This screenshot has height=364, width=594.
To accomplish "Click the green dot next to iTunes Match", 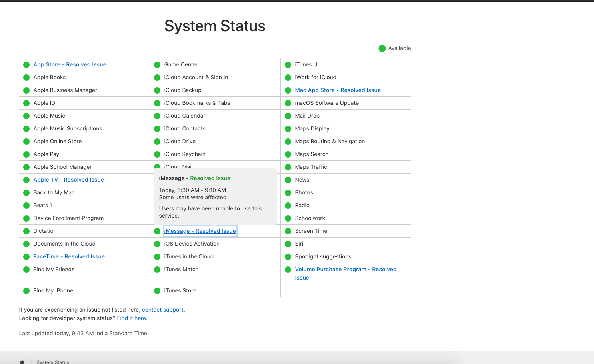I will [x=157, y=270].
